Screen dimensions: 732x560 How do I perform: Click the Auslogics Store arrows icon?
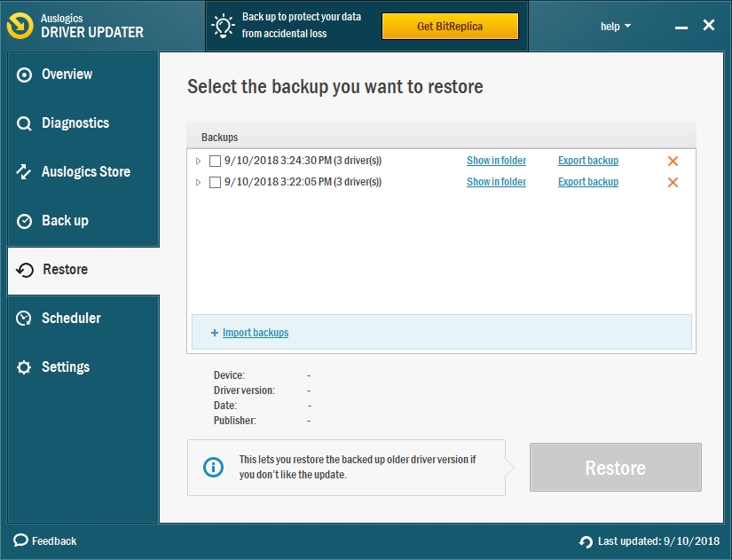pyautogui.click(x=25, y=172)
